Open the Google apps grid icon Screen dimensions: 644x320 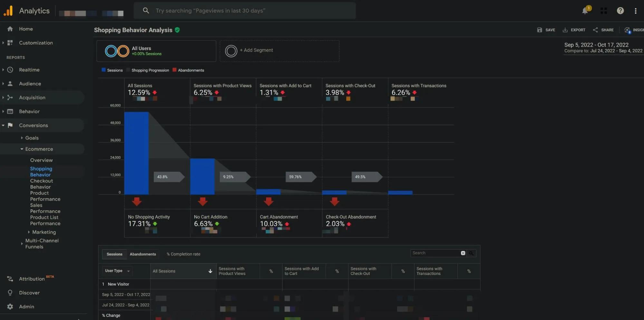coord(604,11)
